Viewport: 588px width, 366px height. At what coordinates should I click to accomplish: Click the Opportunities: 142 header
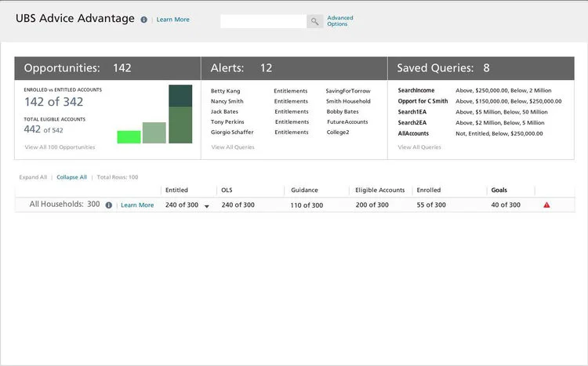point(107,68)
